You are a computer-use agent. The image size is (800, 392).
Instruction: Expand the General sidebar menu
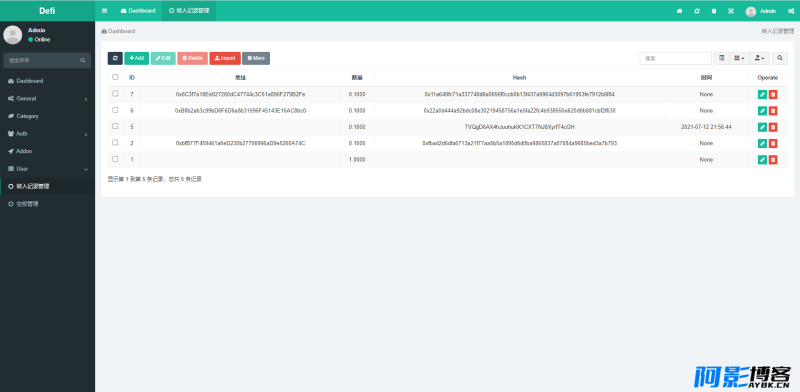tap(47, 99)
